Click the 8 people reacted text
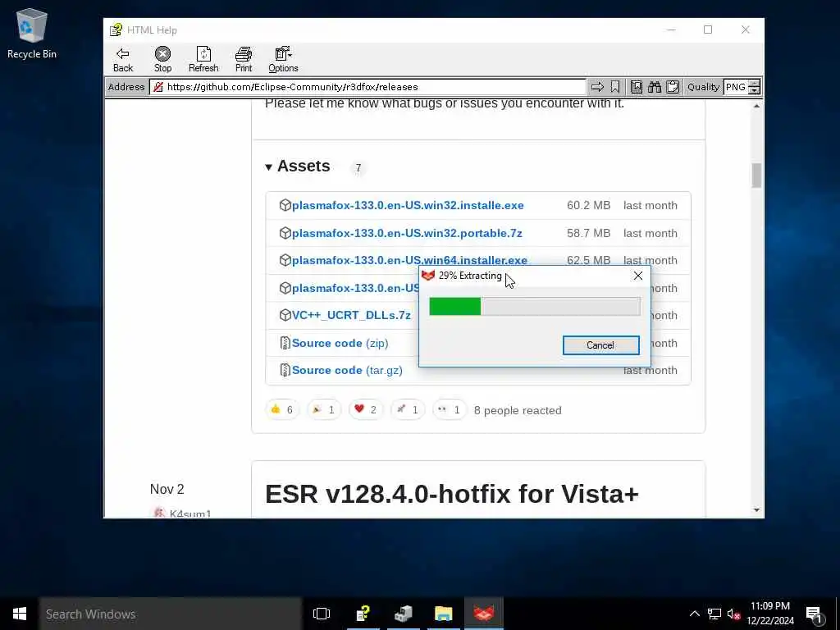Image resolution: width=840 pixels, height=630 pixels. [518, 410]
